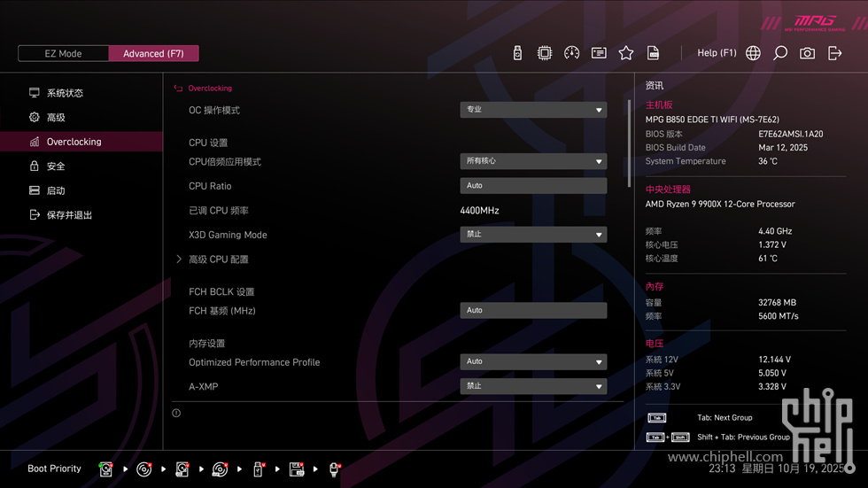868x488 pixels.
Task: Click the CPU Ratio input field
Action: point(533,186)
